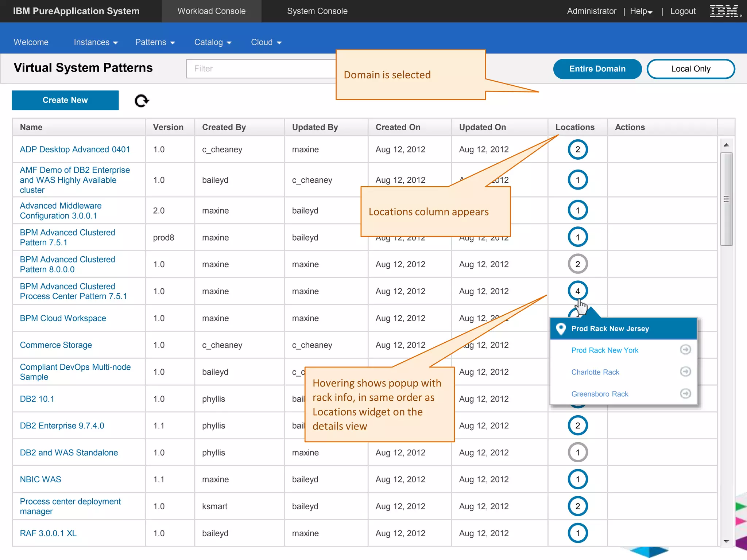The image size is (747, 560).
Task: Open BPM Cloud Workspace pattern
Action: tap(63, 318)
